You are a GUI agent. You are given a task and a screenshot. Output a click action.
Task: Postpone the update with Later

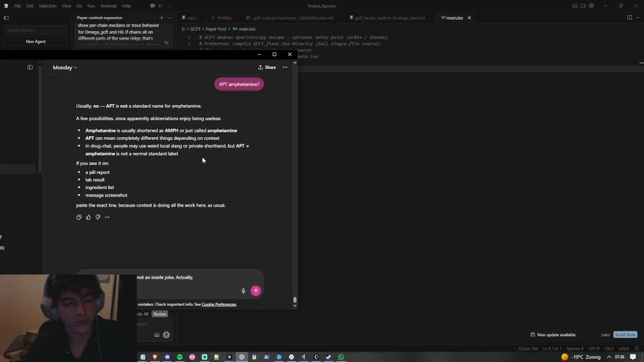(x=605, y=335)
